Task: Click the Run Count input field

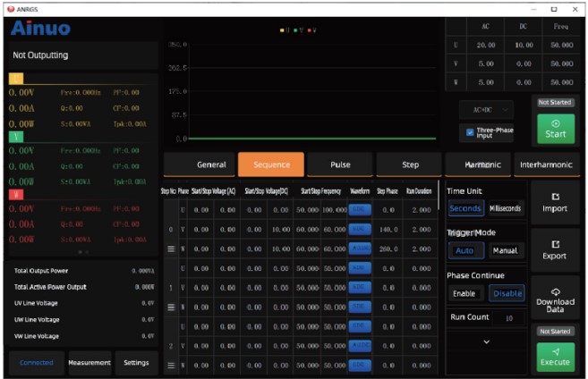Action: click(512, 317)
